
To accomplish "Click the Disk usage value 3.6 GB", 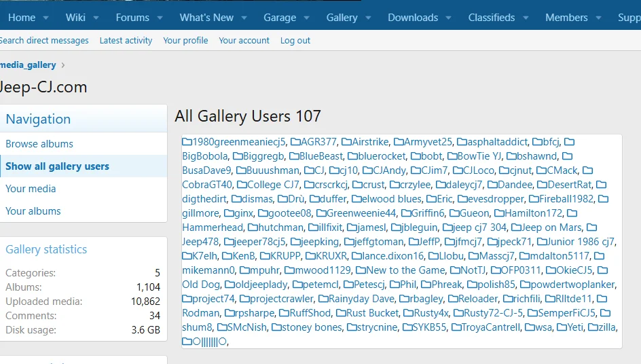I will tap(145, 330).
